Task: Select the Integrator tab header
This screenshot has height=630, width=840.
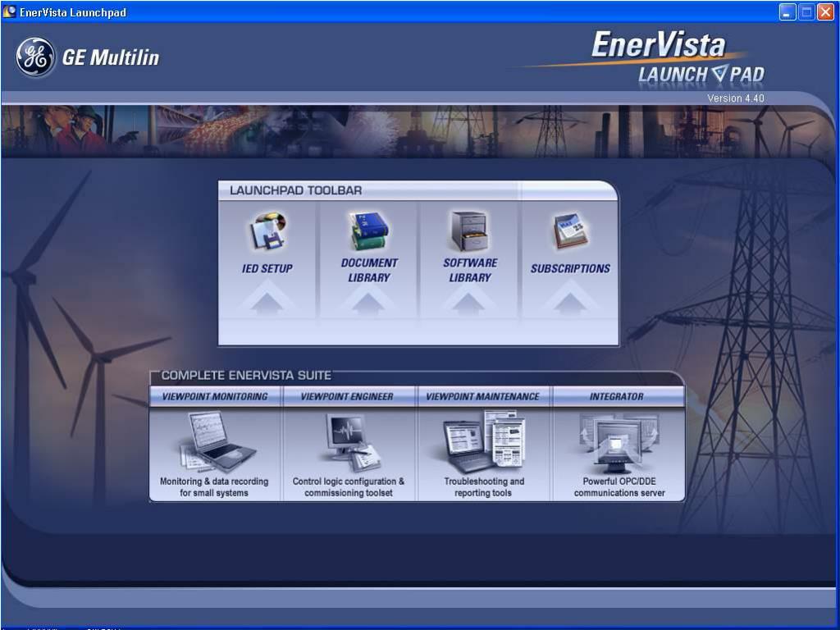Action: coord(617,396)
